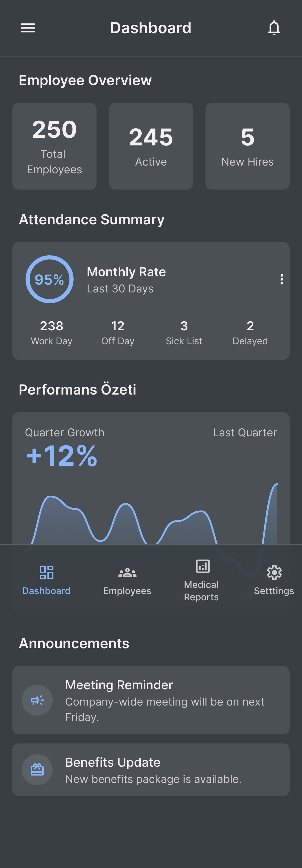Open the New Hires card
This screenshot has width=302, height=868.
(247, 146)
